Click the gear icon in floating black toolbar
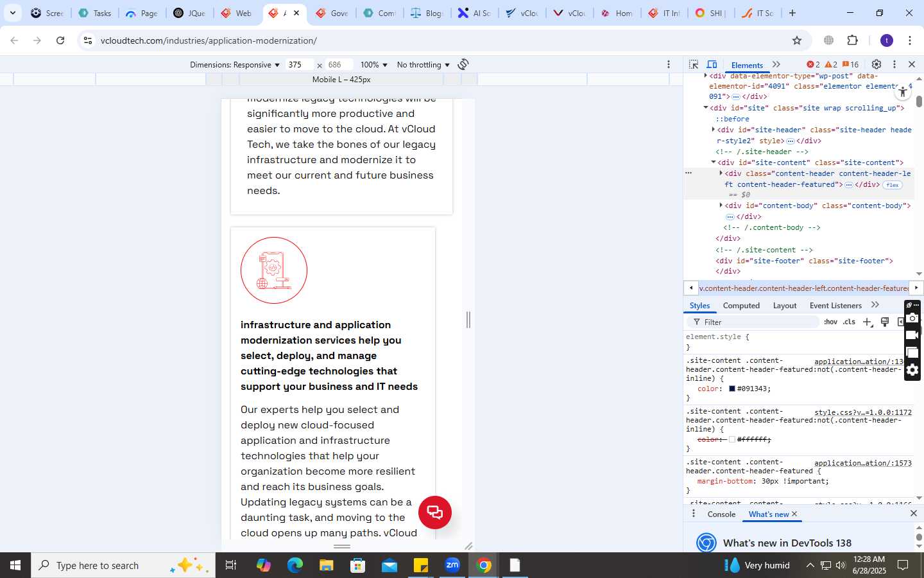This screenshot has width=924, height=578. pyautogui.click(x=912, y=370)
